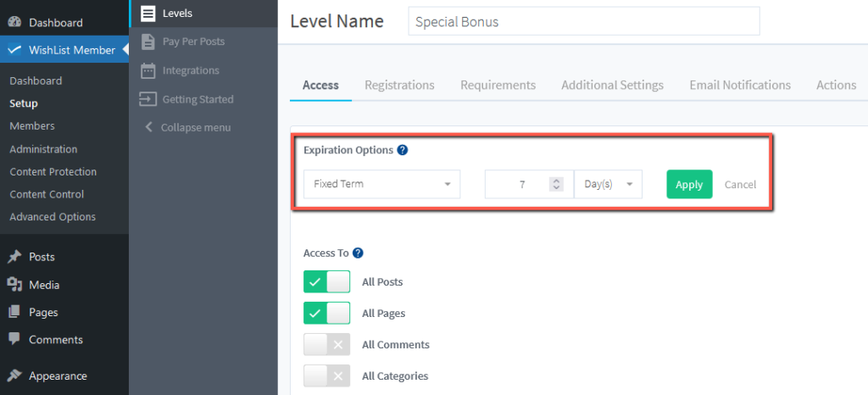The height and width of the screenshot is (395, 868).
Task: Click the Appearance paintbrush icon
Action: (15, 376)
